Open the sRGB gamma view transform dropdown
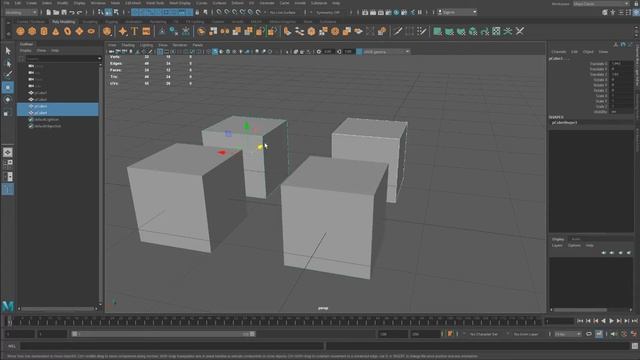 point(386,51)
